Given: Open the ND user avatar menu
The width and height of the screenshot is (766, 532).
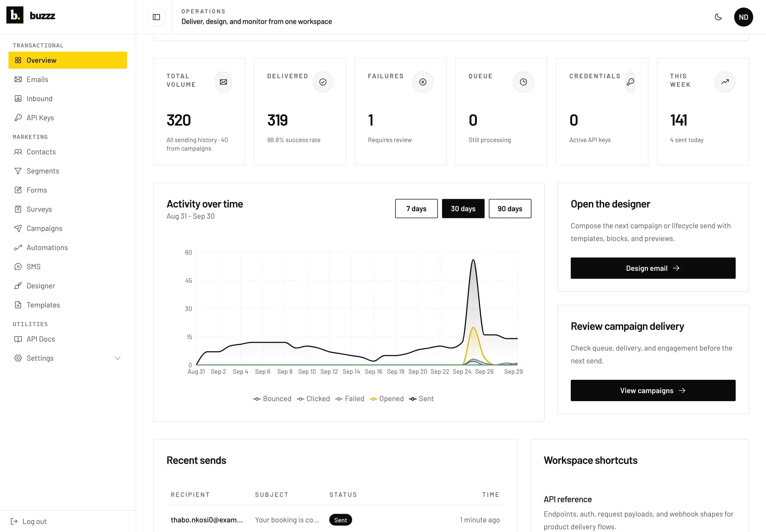Looking at the screenshot, I should coord(743,17).
